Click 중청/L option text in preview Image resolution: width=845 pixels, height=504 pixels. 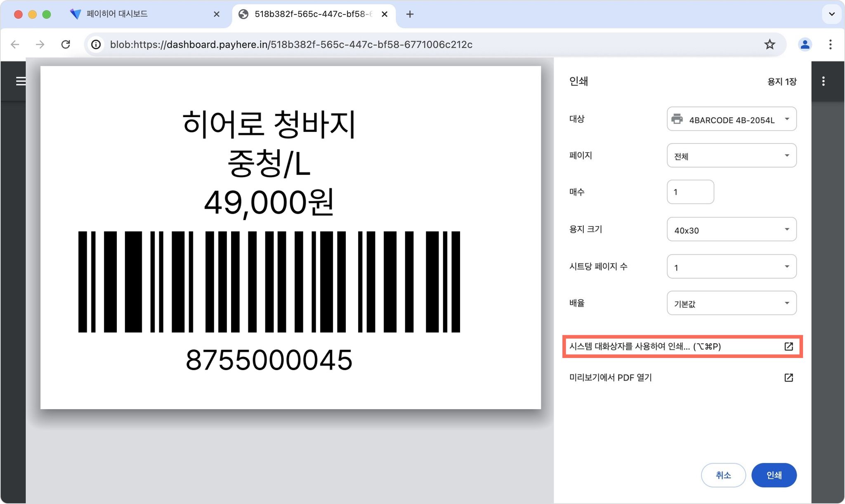click(269, 163)
